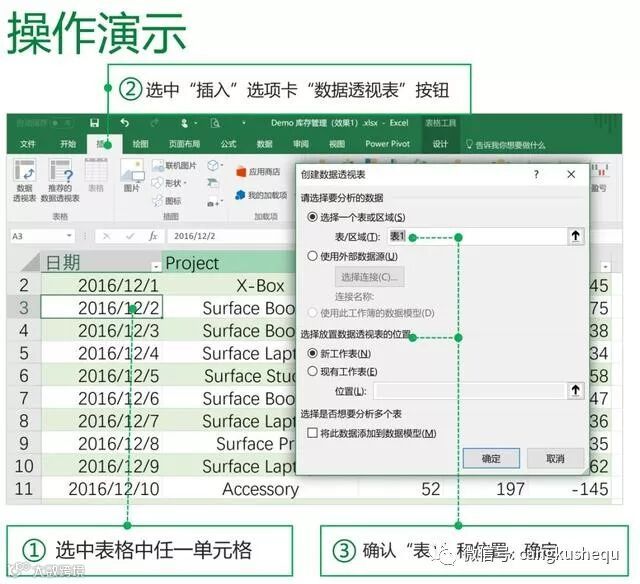Select the cell containing 2016/12/1
Image resolution: width=640 pixels, height=584 pixels.
[x=102, y=285]
